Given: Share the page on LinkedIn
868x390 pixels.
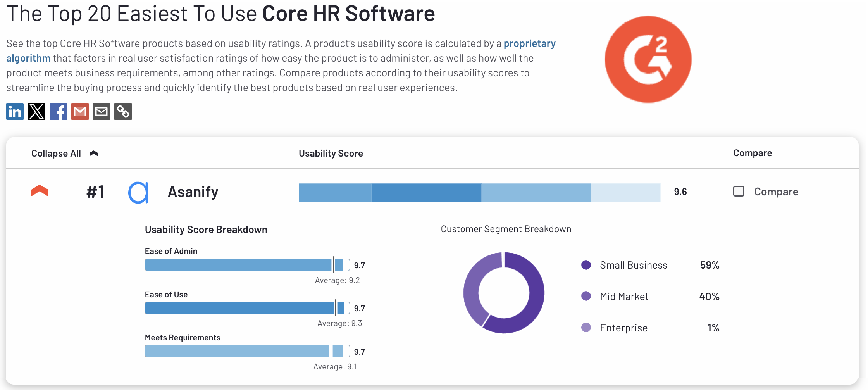Looking at the screenshot, I should [x=14, y=111].
